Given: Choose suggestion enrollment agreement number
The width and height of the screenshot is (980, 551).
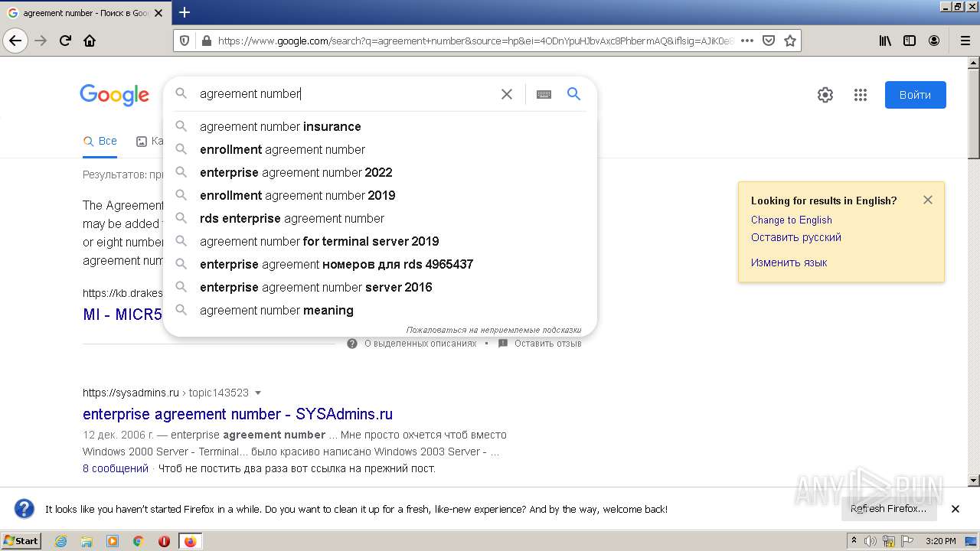Looking at the screenshot, I should click(380, 149).
